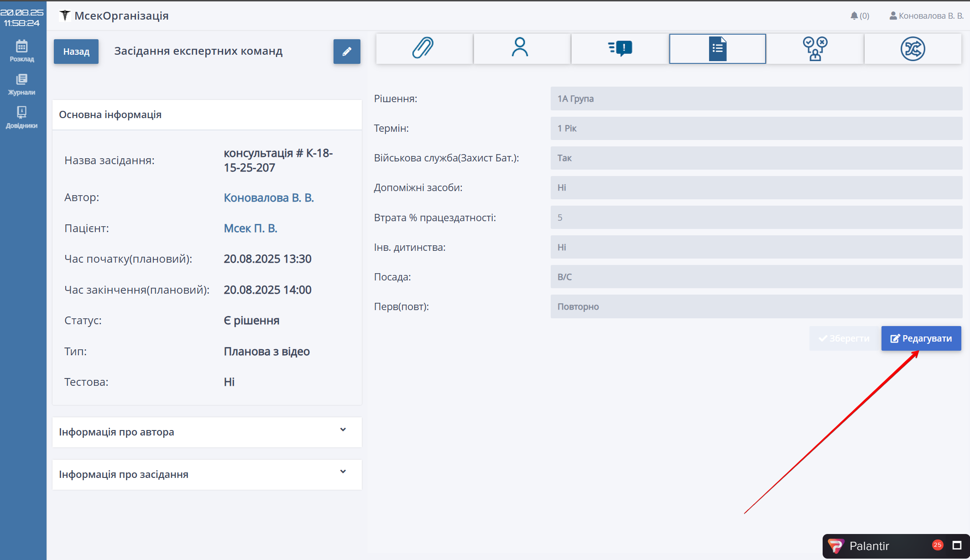
Task: Click the Редагувати button
Action: coord(921,338)
